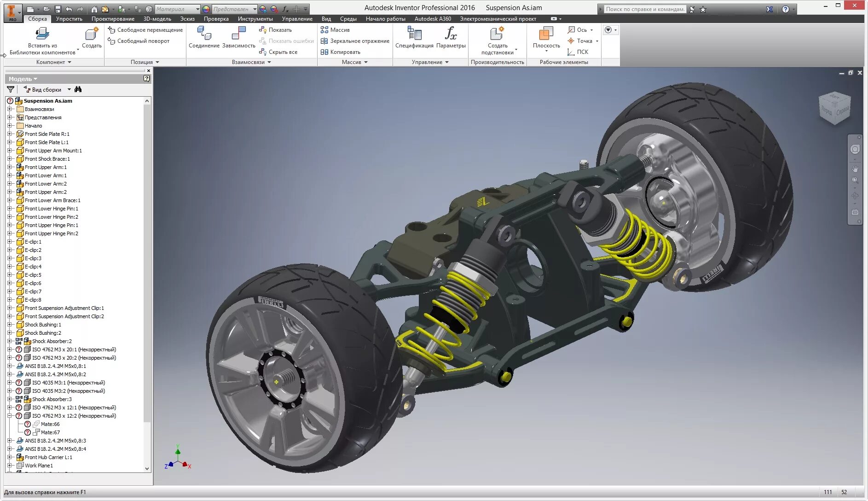This screenshot has height=501, width=868.
Task: Collapse the ISO 4762 M3 x 12:2 node
Action: click(10, 416)
